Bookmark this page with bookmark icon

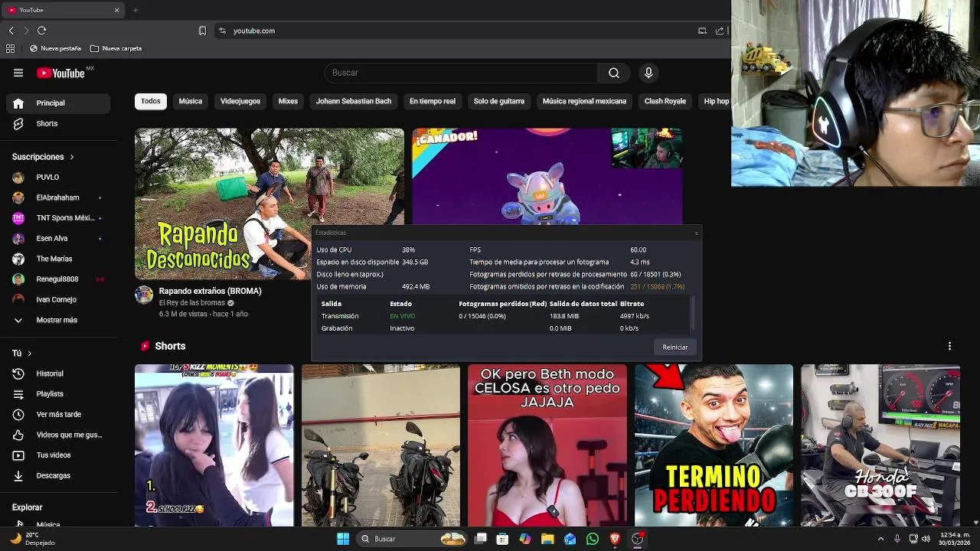tap(202, 31)
